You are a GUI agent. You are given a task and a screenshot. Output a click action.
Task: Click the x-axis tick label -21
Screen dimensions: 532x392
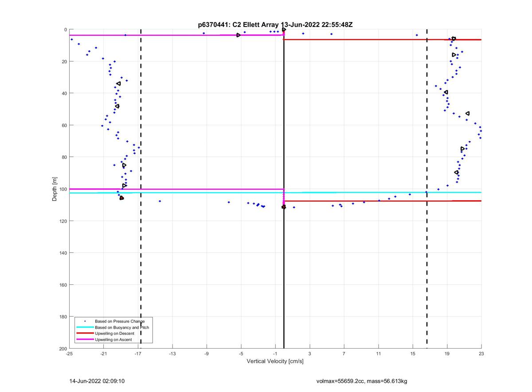[x=103, y=354]
